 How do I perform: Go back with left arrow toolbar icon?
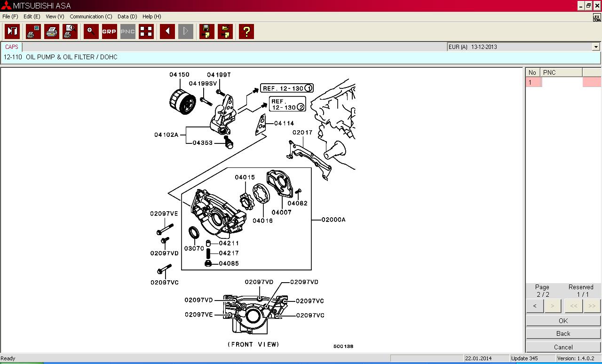pos(167,32)
